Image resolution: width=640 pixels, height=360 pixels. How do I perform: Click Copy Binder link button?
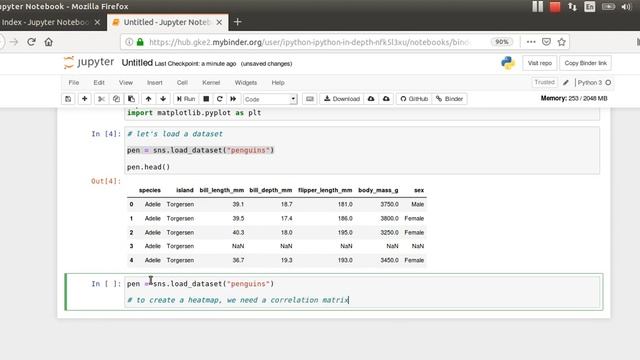click(x=585, y=63)
